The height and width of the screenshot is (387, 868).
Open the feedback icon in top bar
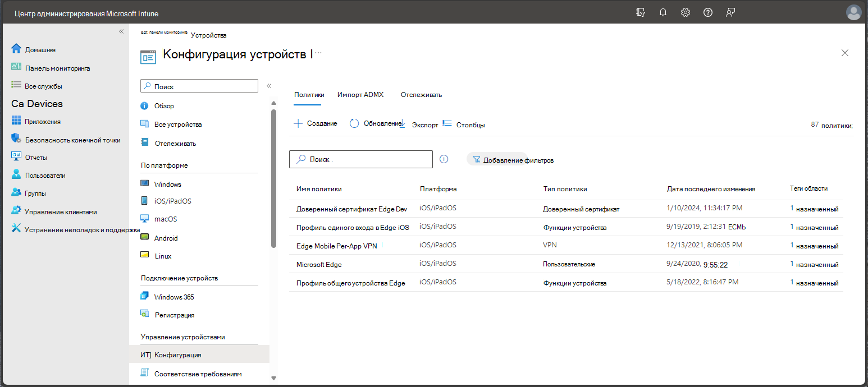coord(730,12)
